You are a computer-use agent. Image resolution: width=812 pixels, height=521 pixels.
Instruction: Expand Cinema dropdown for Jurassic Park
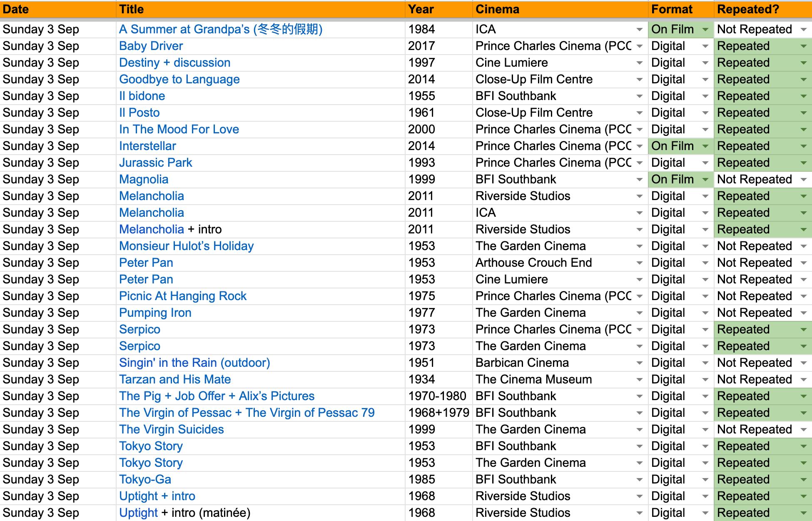639,163
